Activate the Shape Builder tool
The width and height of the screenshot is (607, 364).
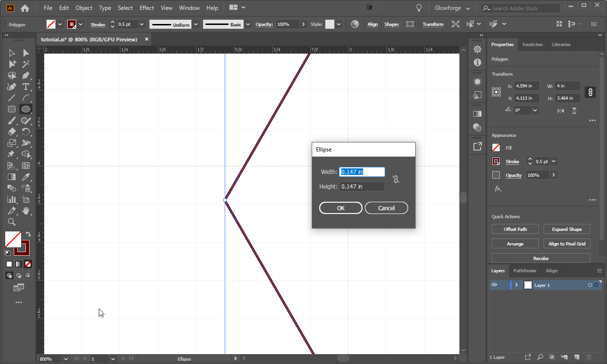26,154
